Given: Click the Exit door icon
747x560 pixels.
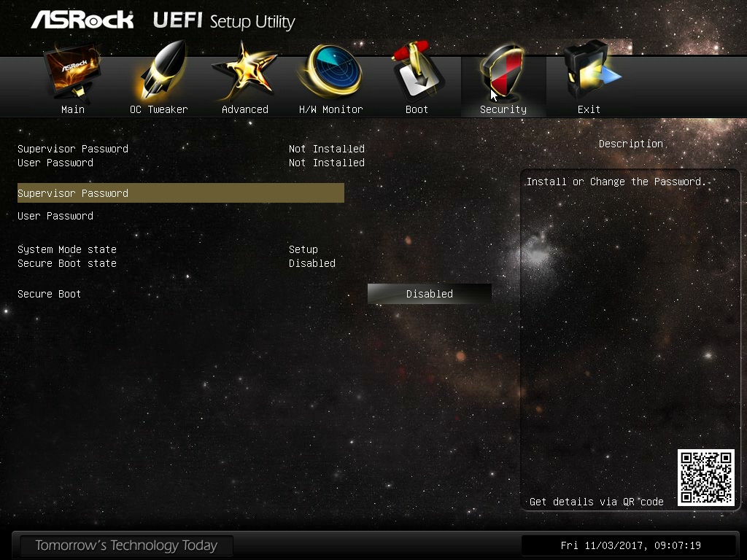Looking at the screenshot, I should 591,71.
